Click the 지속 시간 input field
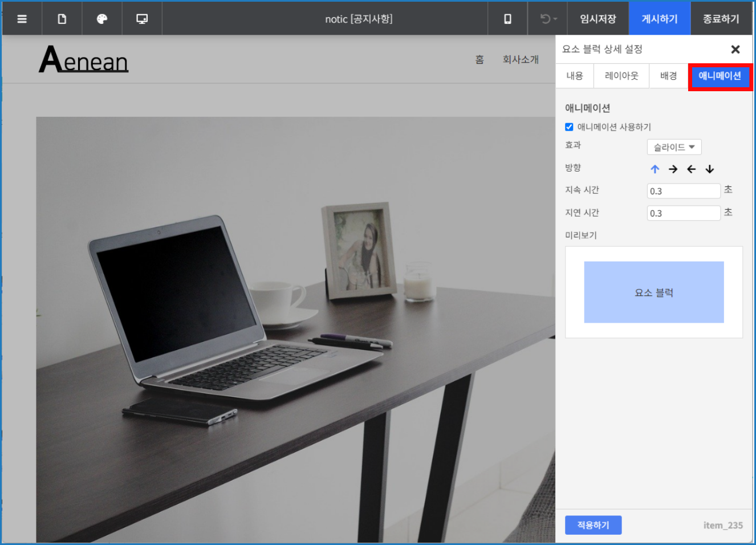 pyautogui.click(x=683, y=191)
